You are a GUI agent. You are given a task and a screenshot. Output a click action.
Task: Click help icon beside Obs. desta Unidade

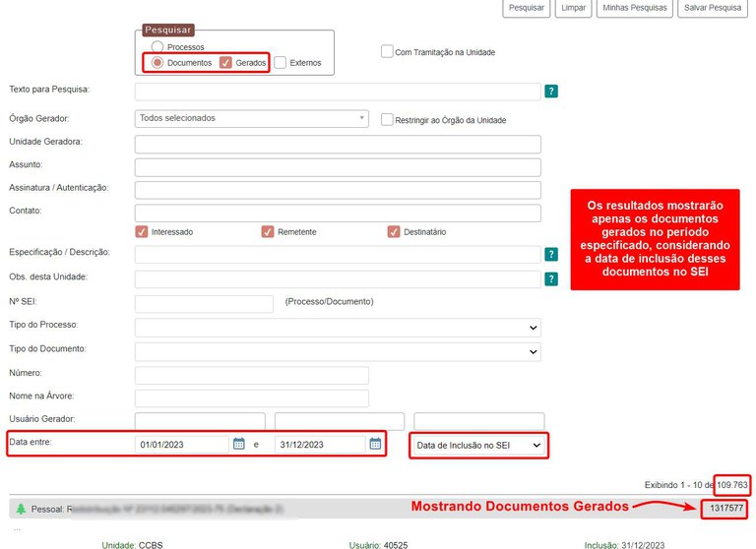click(x=551, y=278)
